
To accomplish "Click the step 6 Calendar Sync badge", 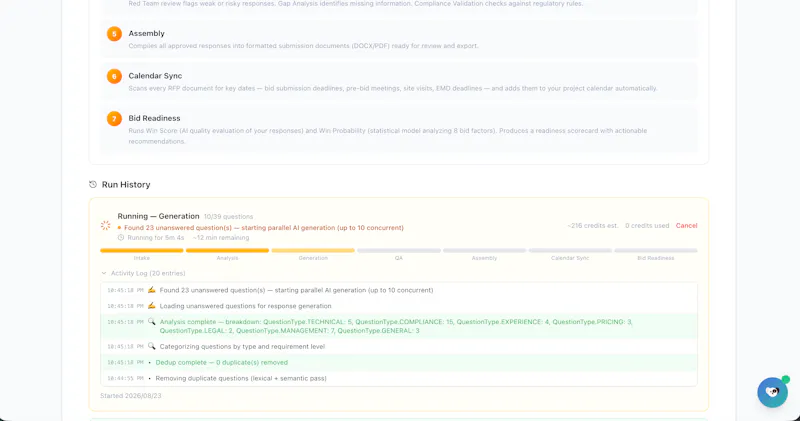I will [114, 76].
